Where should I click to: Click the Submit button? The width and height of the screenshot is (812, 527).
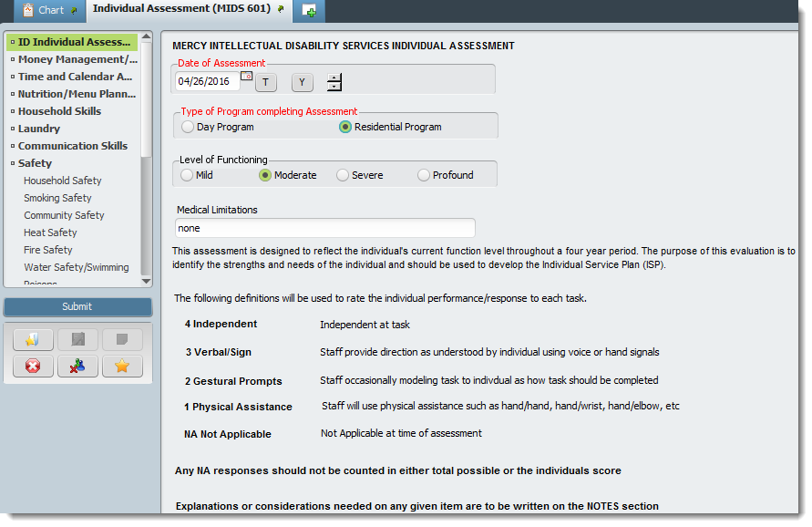tap(77, 306)
